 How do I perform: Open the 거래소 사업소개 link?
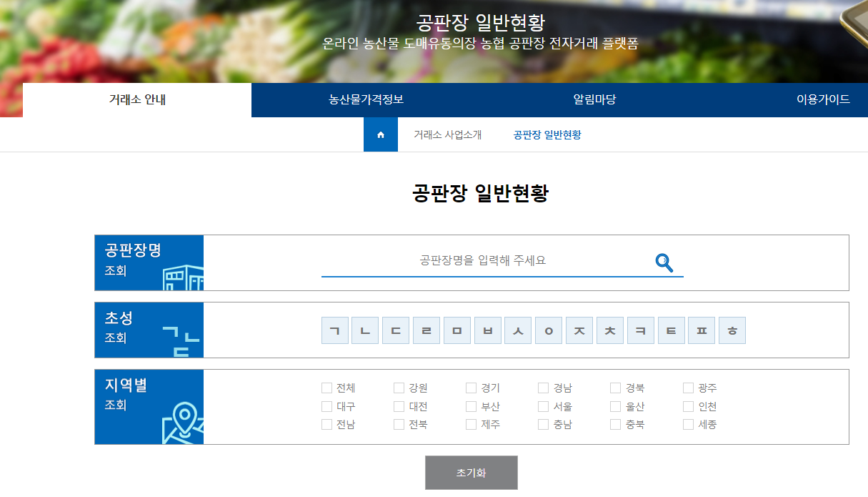click(447, 134)
